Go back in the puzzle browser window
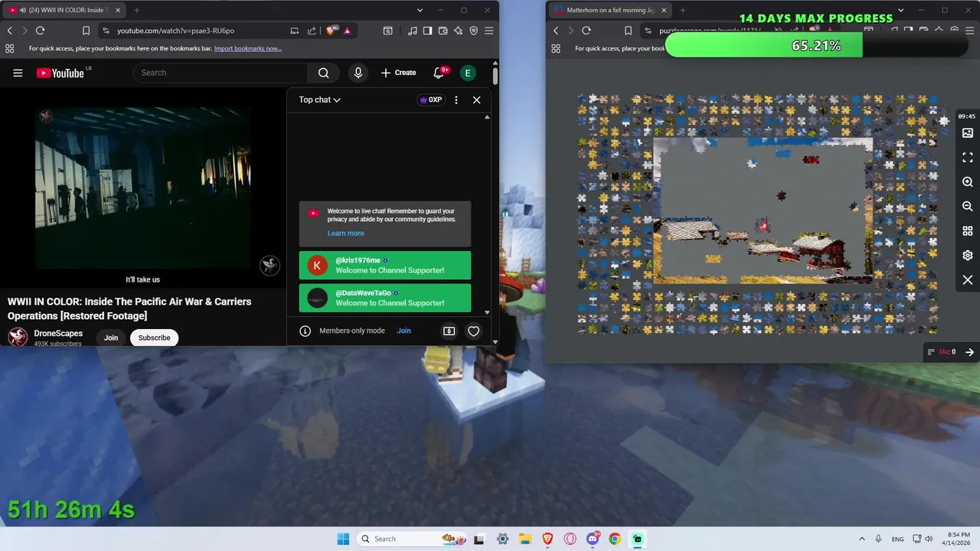This screenshot has height=551, width=980. click(556, 31)
